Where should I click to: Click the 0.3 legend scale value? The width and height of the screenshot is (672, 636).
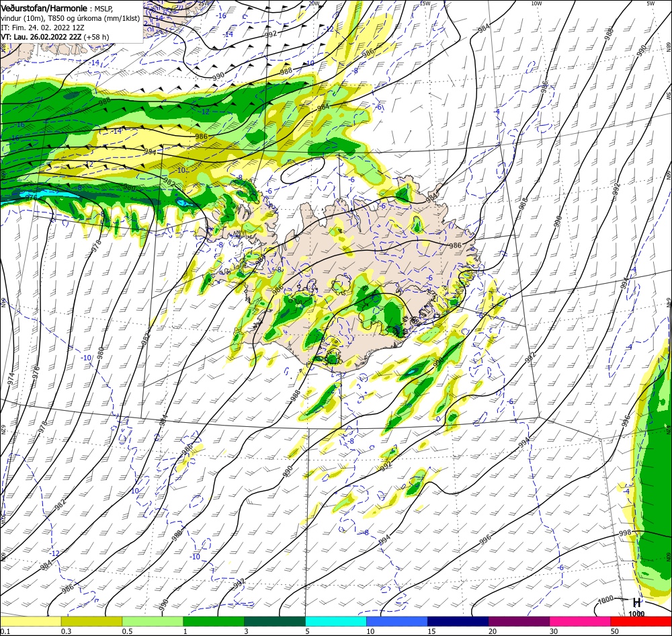[x=66, y=631]
